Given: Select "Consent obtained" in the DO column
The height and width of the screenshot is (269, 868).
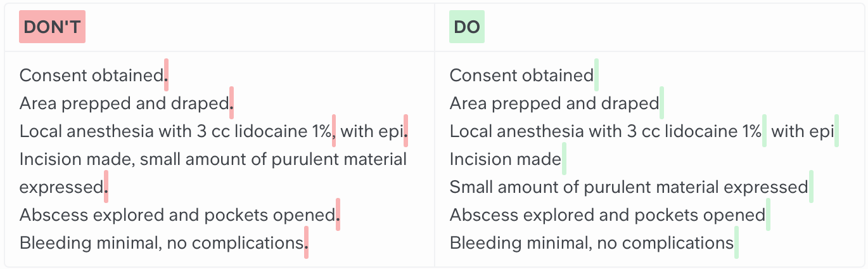Looking at the screenshot, I should [521, 75].
